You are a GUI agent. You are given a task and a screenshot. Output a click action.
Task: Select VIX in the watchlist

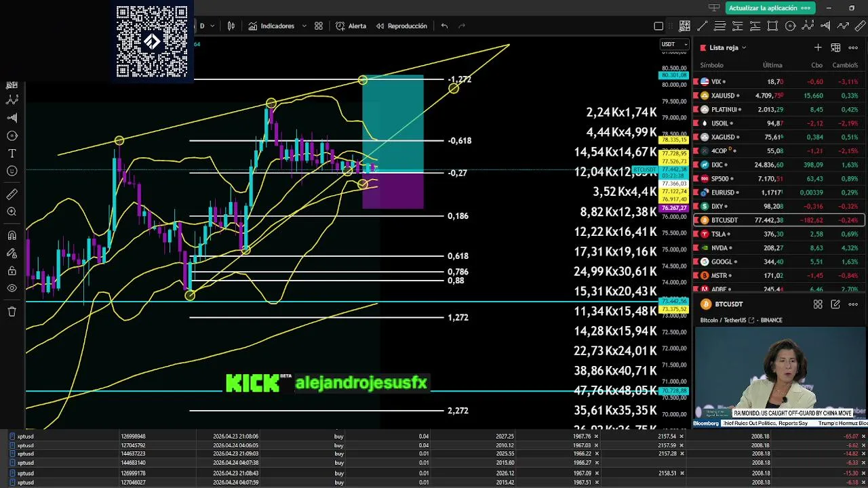tap(778, 81)
